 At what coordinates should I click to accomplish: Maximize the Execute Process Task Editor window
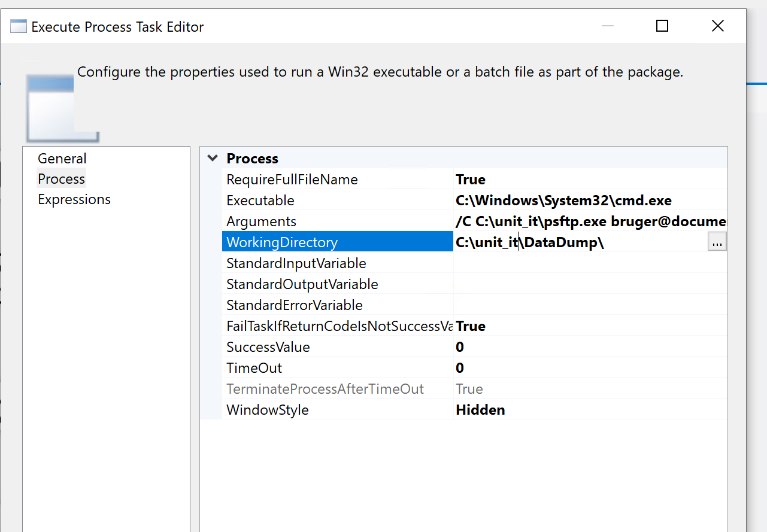point(662,26)
